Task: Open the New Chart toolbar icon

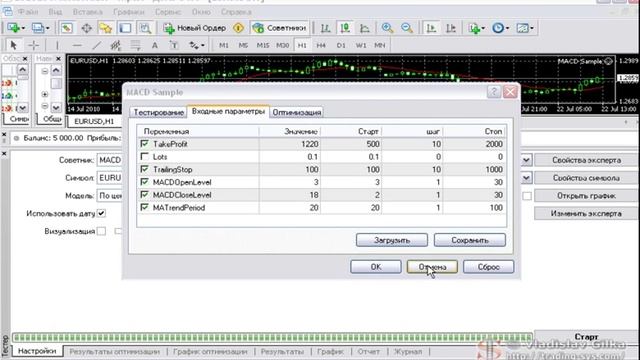Action: coord(13,28)
